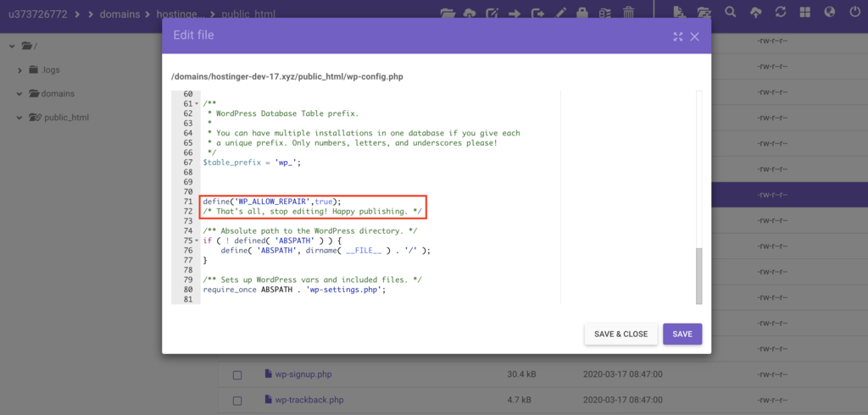The height and width of the screenshot is (415, 868).
Task: Fold the comment block at line 61
Action: point(197,103)
